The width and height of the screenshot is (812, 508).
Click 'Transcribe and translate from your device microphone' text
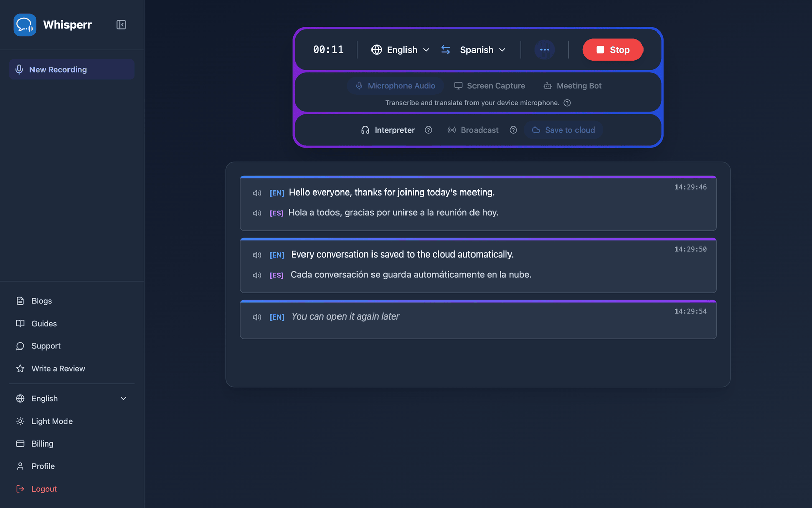472,103
